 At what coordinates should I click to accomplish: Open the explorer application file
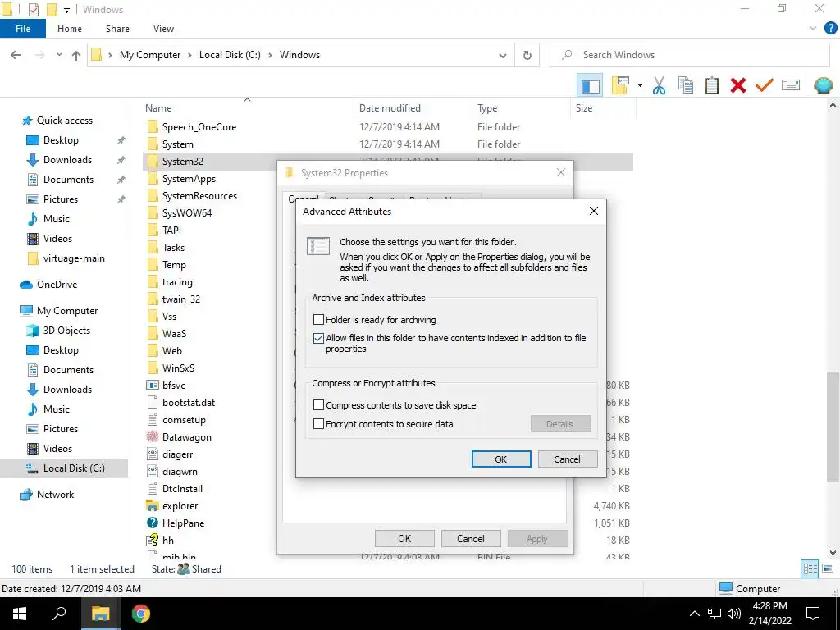click(x=180, y=506)
